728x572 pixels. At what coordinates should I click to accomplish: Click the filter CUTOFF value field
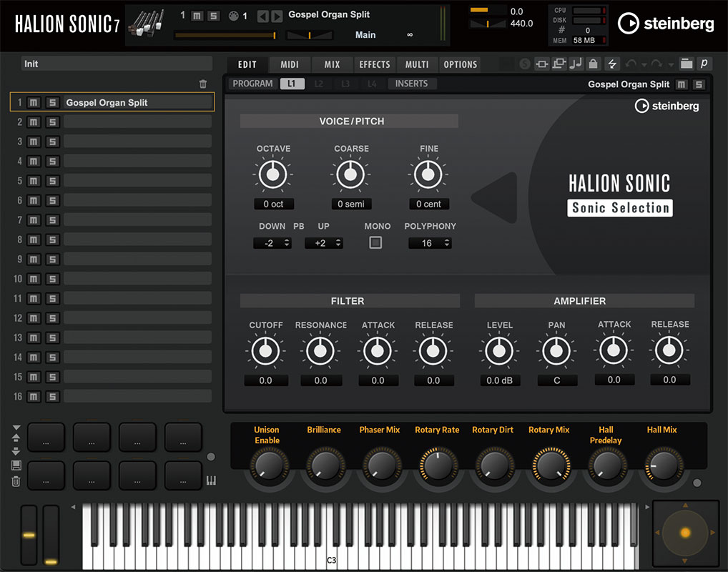pyautogui.click(x=266, y=380)
